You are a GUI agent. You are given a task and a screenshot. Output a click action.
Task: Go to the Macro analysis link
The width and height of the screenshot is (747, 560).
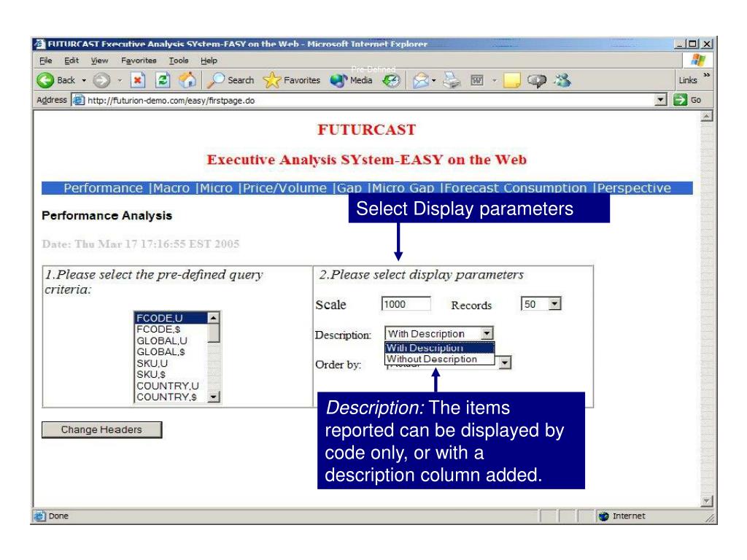point(171,188)
